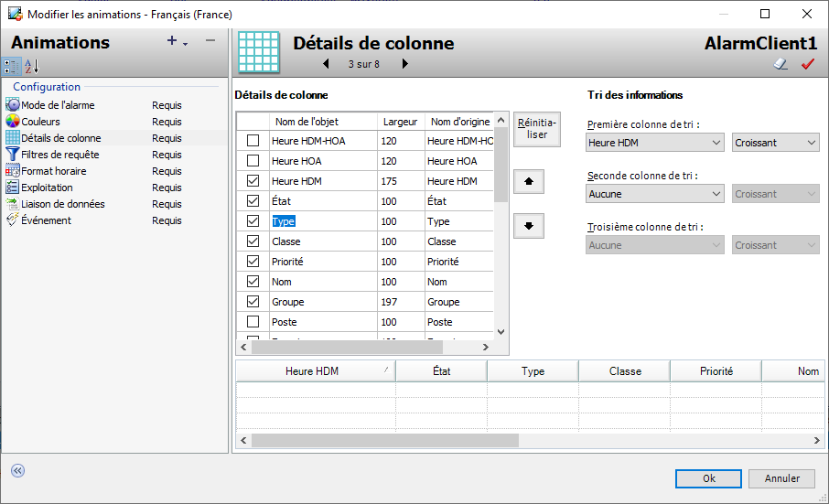The width and height of the screenshot is (829, 504).
Task: Click the Annuler button
Action: pos(781,478)
